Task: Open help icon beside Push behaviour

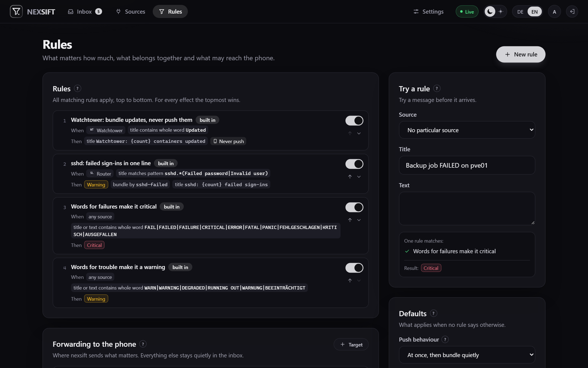Action: [445, 339]
